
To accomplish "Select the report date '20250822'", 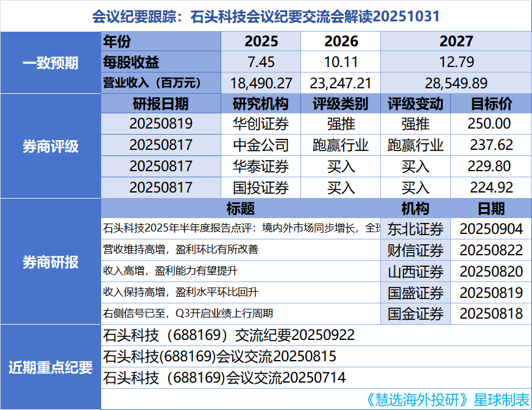I will click(x=491, y=250).
